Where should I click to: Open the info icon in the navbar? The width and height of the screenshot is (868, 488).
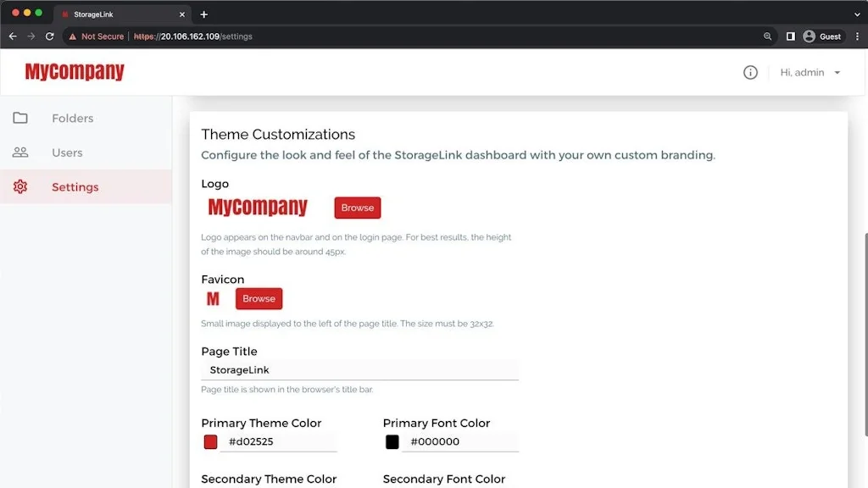click(750, 72)
